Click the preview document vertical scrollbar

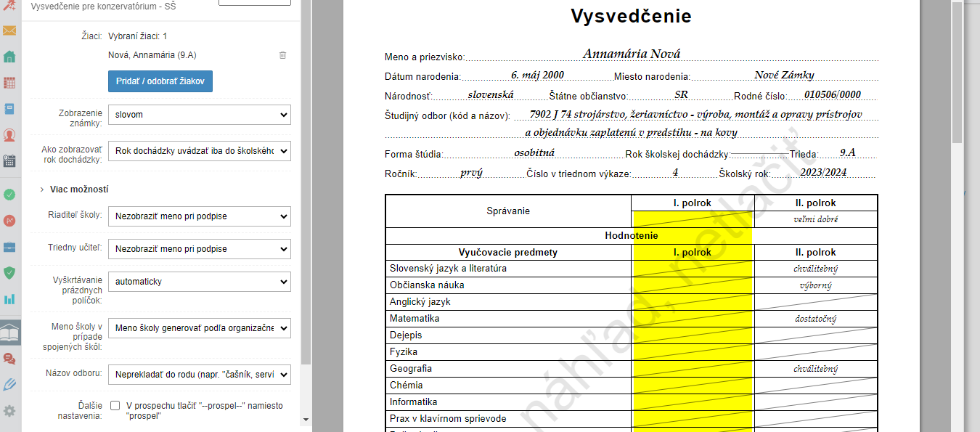(x=957, y=73)
